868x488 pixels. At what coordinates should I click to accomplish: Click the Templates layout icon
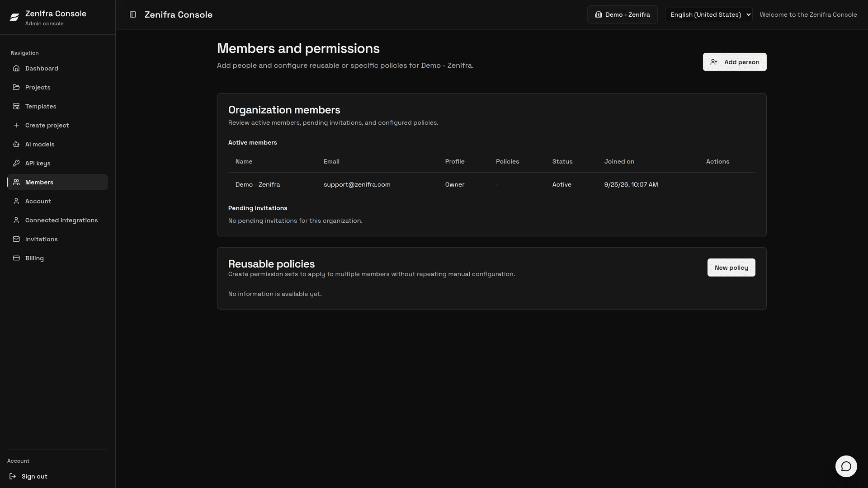[16, 106]
